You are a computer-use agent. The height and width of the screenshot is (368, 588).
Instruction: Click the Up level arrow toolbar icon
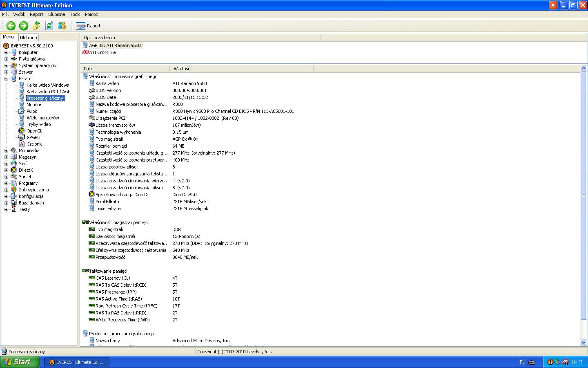pos(36,26)
